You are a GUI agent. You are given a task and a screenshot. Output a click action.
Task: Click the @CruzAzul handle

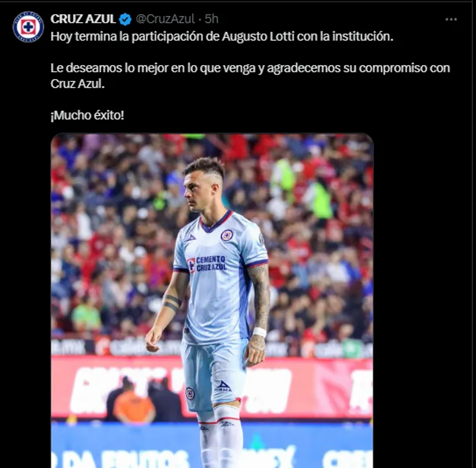165,19
